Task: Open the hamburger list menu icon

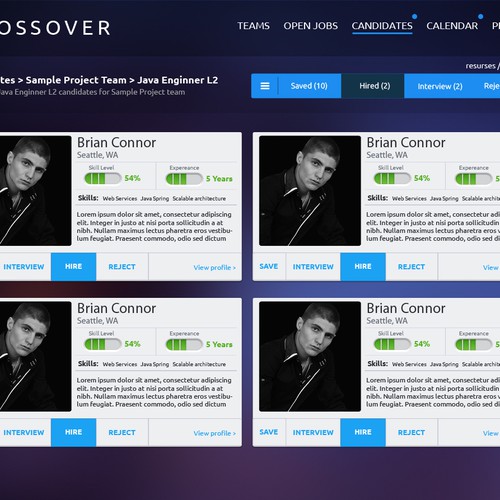Action: (265, 86)
